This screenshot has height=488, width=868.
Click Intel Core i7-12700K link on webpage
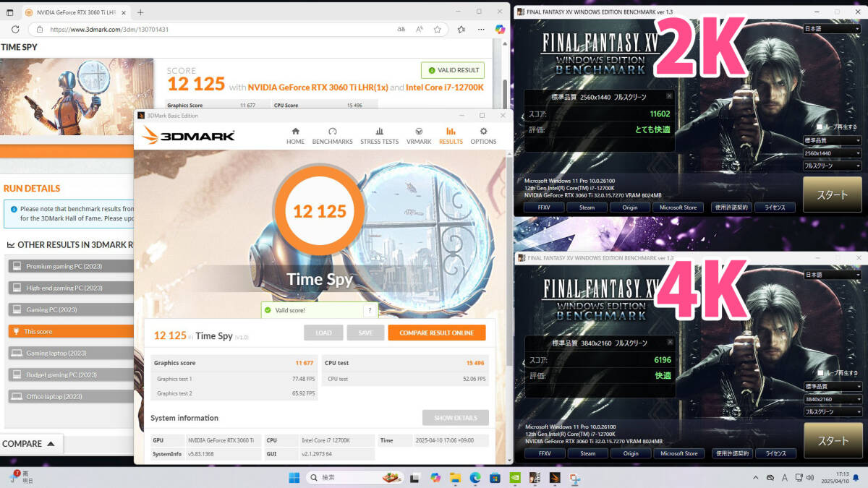(444, 87)
